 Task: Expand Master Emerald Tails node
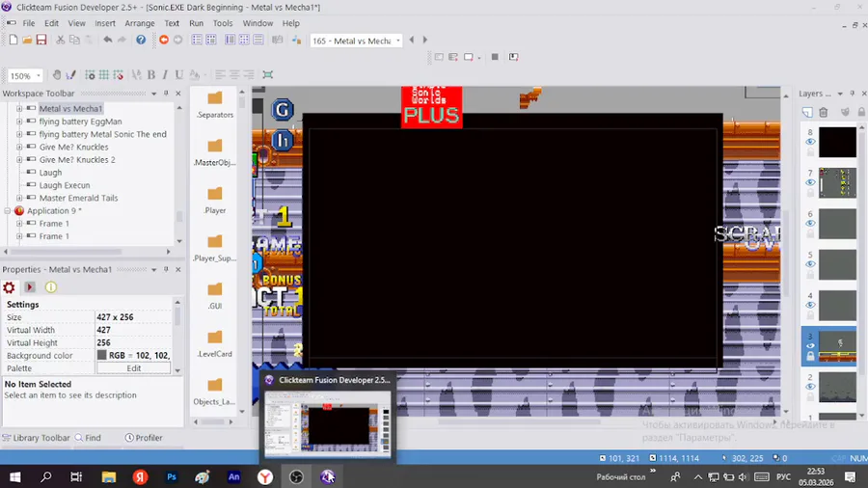(x=19, y=198)
